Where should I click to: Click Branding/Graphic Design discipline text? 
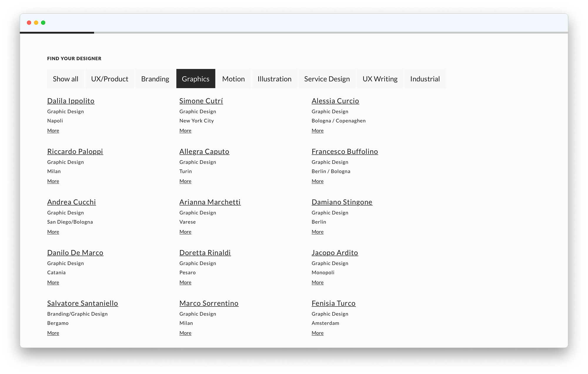pos(77,314)
